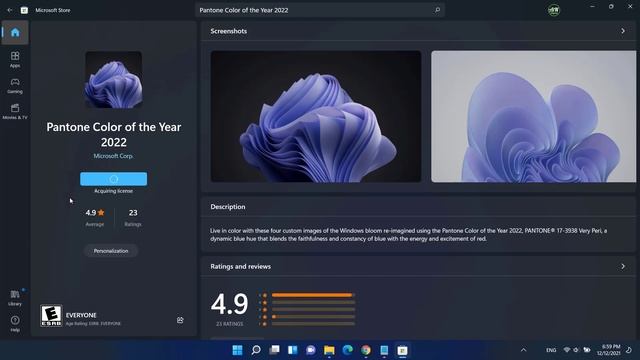Click the ENG language indicator
This screenshot has height=360, width=640.
(551, 350)
